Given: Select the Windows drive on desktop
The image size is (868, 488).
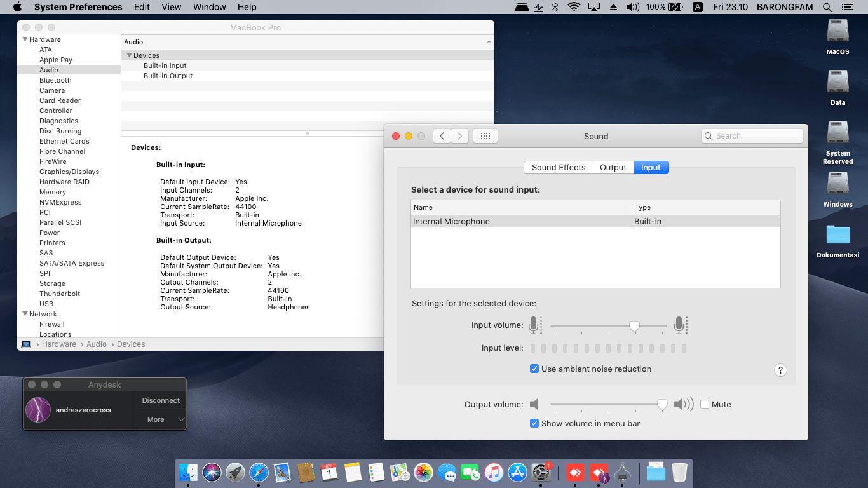Looking at the screenshot, I should point(837,189).
